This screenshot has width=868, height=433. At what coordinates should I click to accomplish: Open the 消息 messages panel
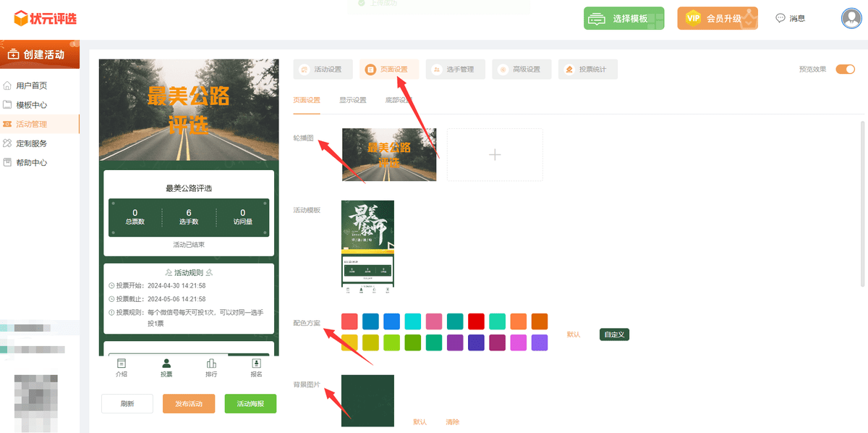[x=791, y=18]
